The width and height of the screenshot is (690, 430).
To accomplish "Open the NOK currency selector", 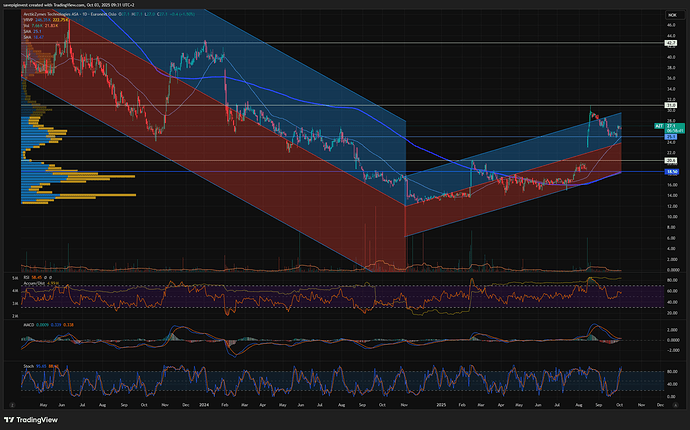I will click(673, 14).
